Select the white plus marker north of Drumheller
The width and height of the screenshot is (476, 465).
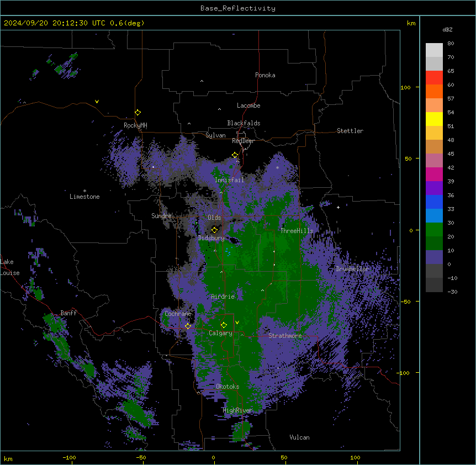click(x=338, y=207)
